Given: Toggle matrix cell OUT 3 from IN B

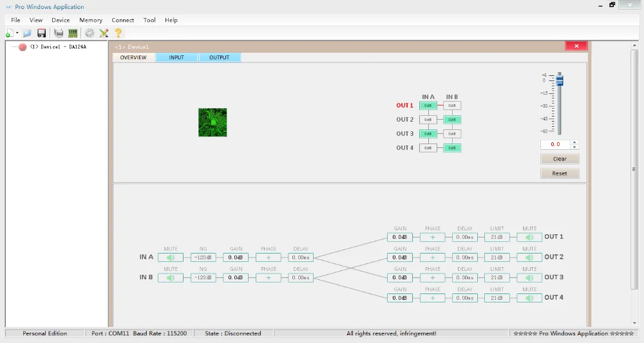Looking at the screenshot, I should pos(452,134).
